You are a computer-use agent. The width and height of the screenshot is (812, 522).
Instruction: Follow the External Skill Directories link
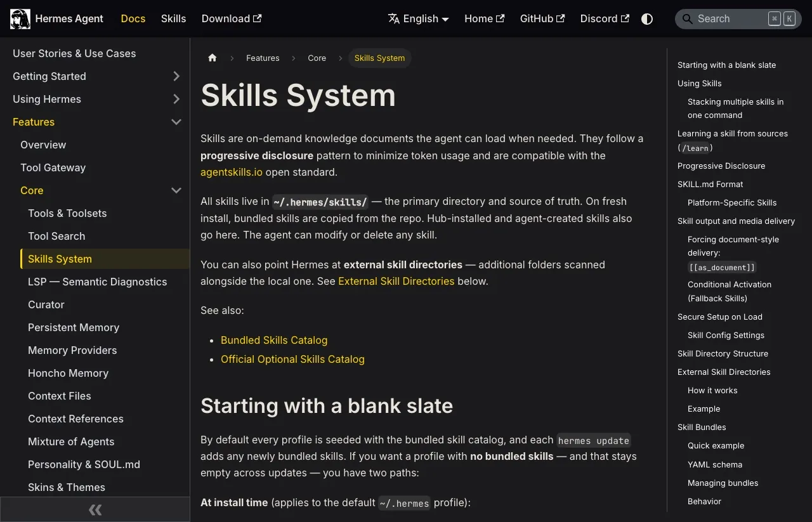(x=396, y=281)
